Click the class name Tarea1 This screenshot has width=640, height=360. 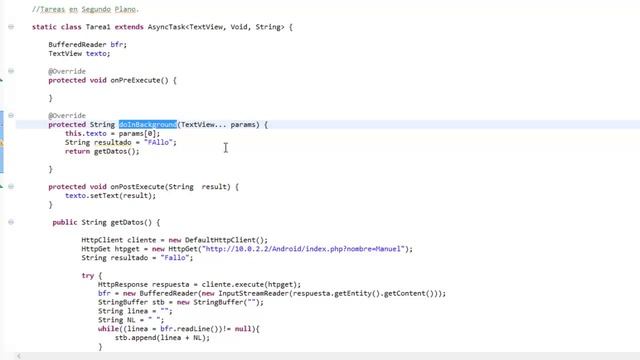98,27
